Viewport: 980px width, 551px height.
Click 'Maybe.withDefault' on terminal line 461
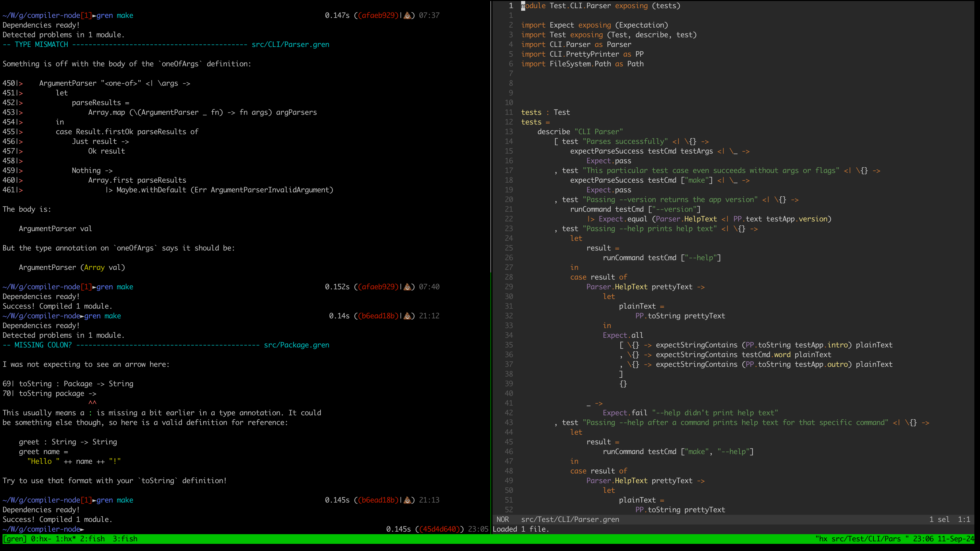tap(151, 190)
